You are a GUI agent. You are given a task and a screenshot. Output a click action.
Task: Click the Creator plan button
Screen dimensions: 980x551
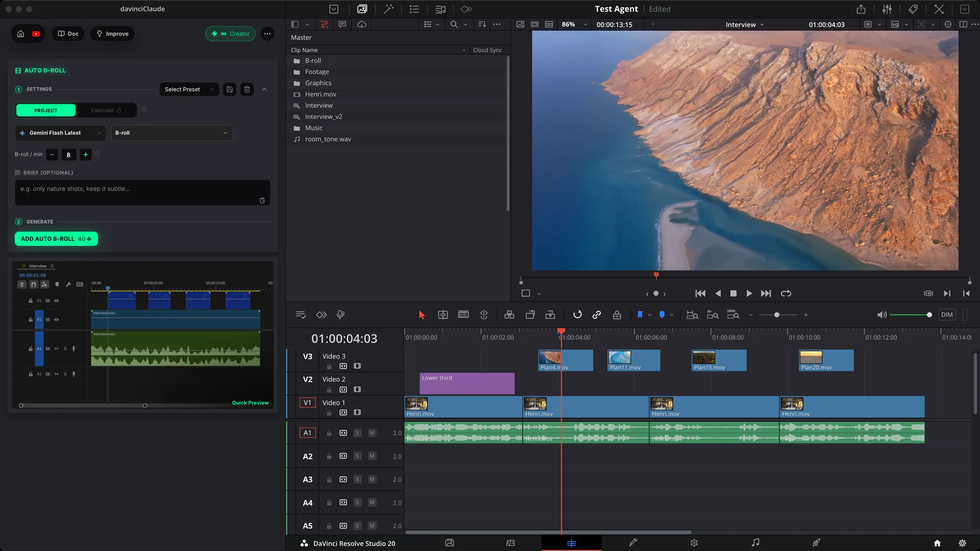pyautogui.click(x=230, y=34)
